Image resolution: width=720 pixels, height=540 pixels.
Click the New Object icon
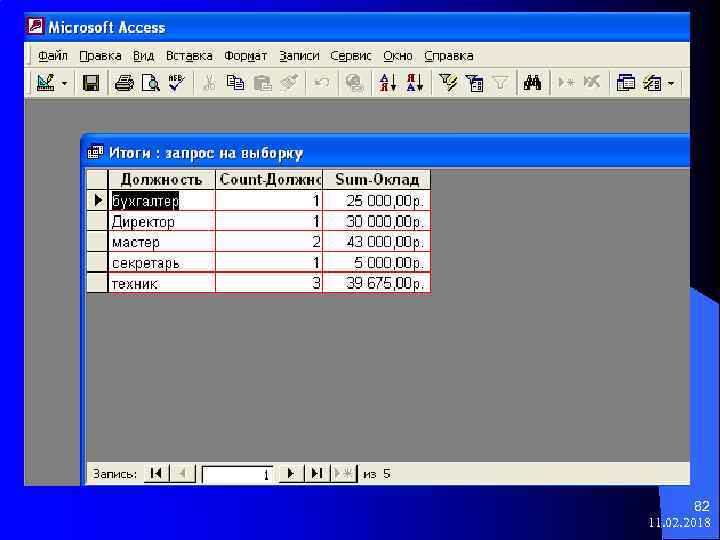coord(652,83)
